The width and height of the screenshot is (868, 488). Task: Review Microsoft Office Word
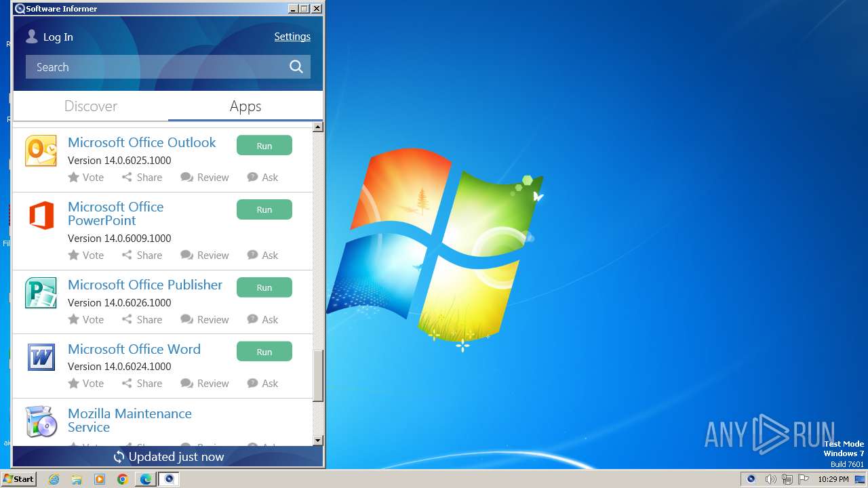click(205, 383)
